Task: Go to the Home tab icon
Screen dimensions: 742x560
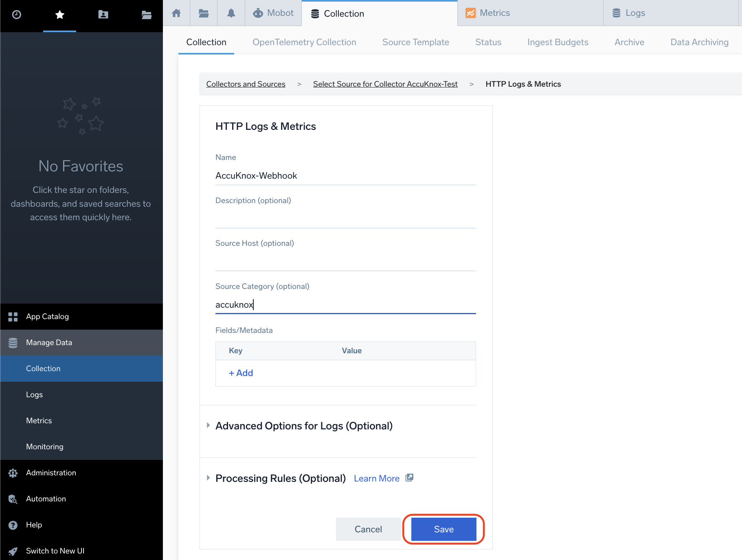Action: tap(176, 13)
